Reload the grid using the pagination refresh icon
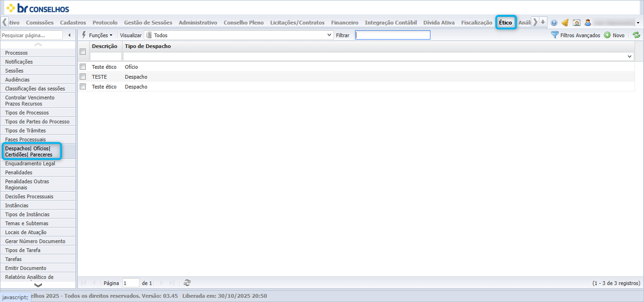 pyautogui.click(x=187, y=283)
